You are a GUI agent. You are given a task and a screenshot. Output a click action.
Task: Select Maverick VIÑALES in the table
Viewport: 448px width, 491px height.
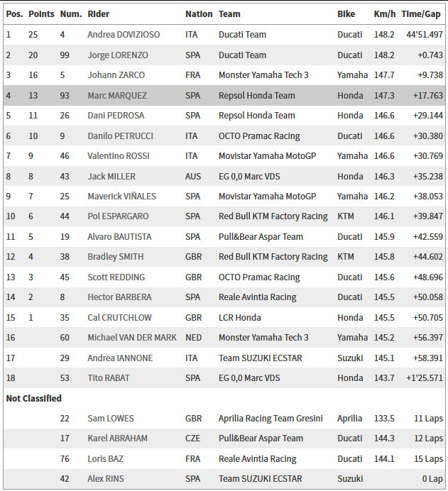[122, 197]
